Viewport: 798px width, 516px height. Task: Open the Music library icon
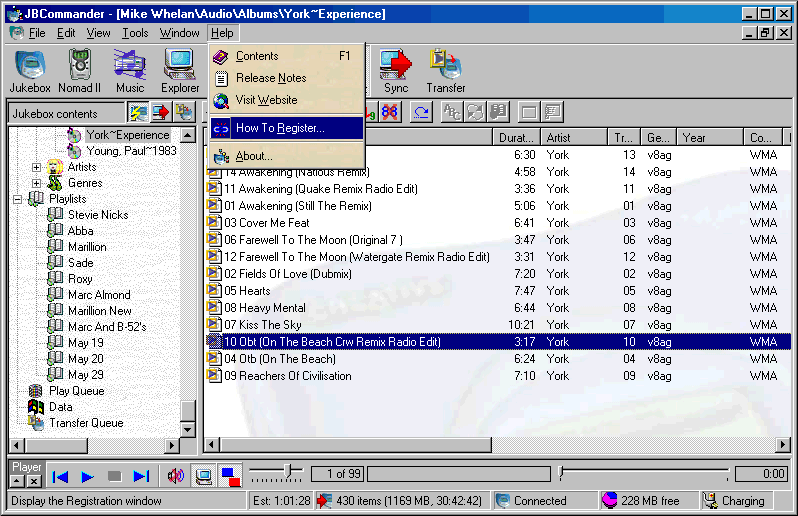click(x=130, y=71)
